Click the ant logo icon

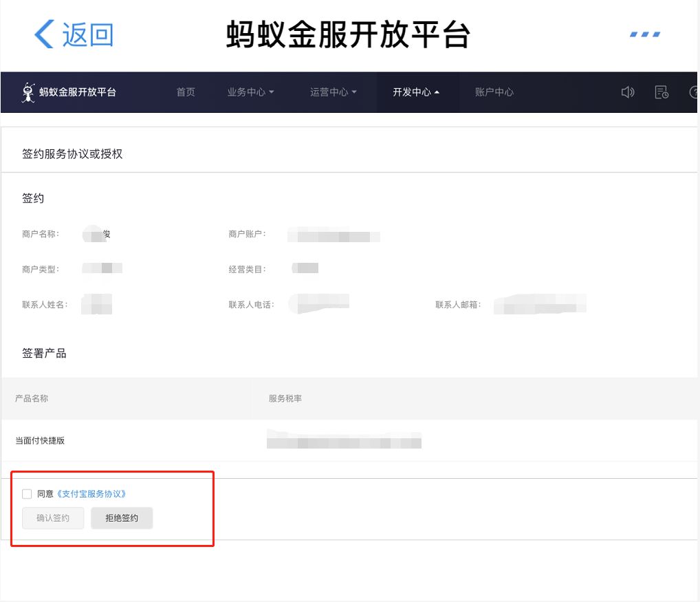pos(28,92)
